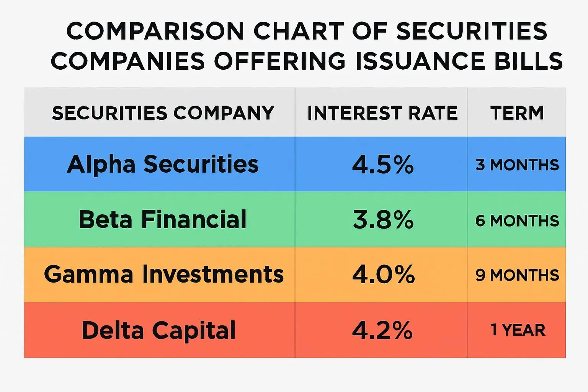Click the 3 MONTHS term cell

pos(517,165)
